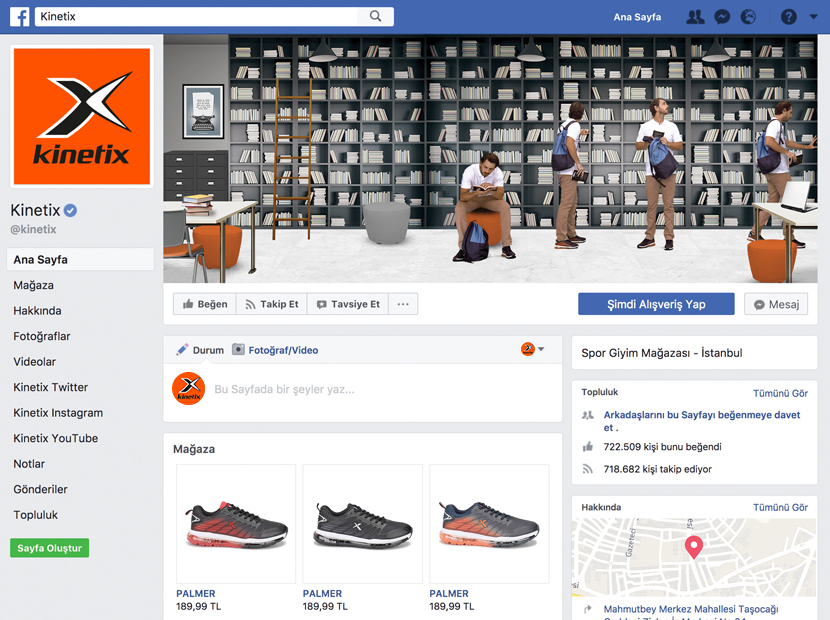830x620 pixels.
Task: Click PALMER link under the red shoe
Action: pos(196,594)
